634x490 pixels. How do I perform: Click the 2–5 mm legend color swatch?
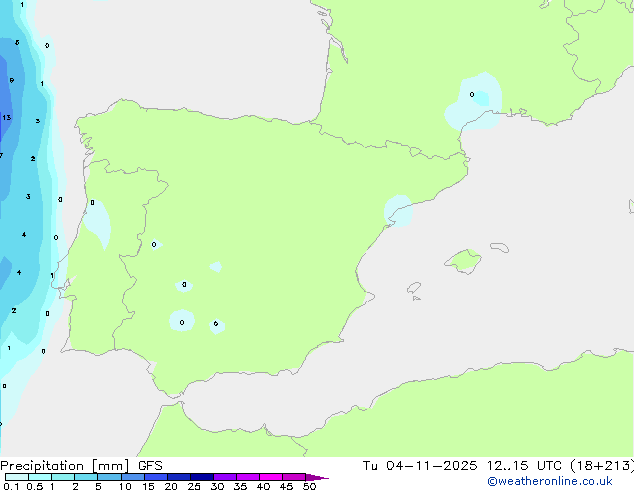click(86, 477)
